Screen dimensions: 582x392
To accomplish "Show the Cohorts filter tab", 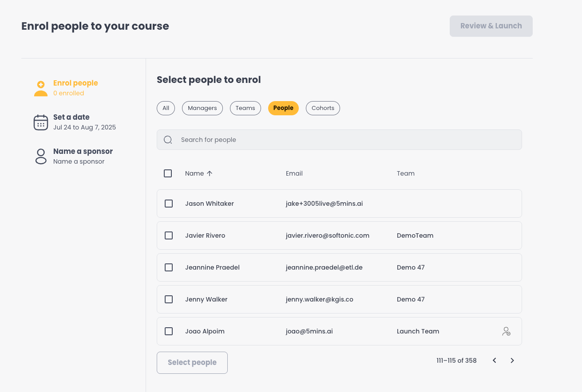I will pos(323,108).
